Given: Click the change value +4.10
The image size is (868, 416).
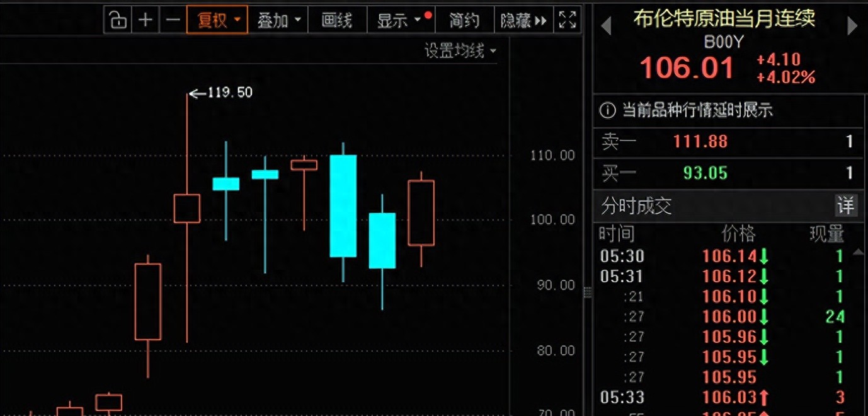Looking at the screenshot, I should click(779, 60).
